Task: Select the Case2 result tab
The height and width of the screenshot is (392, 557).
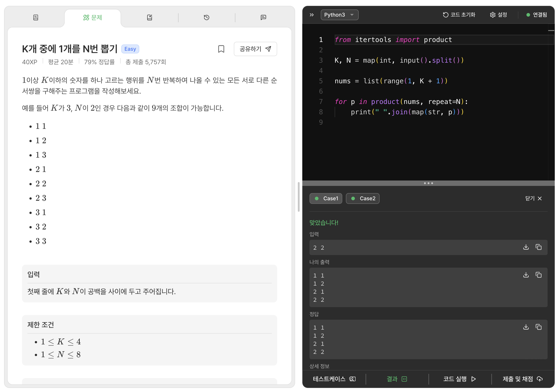Action: [362, 198]
